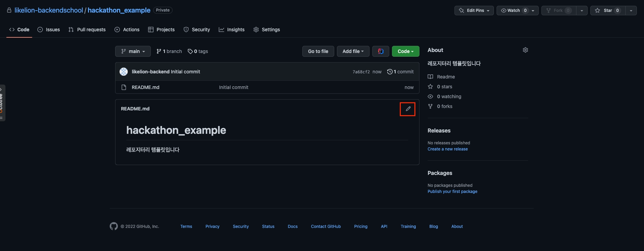Go to the Pull requests tab
This screenshot has height=251, width=644.
point(87,30)
